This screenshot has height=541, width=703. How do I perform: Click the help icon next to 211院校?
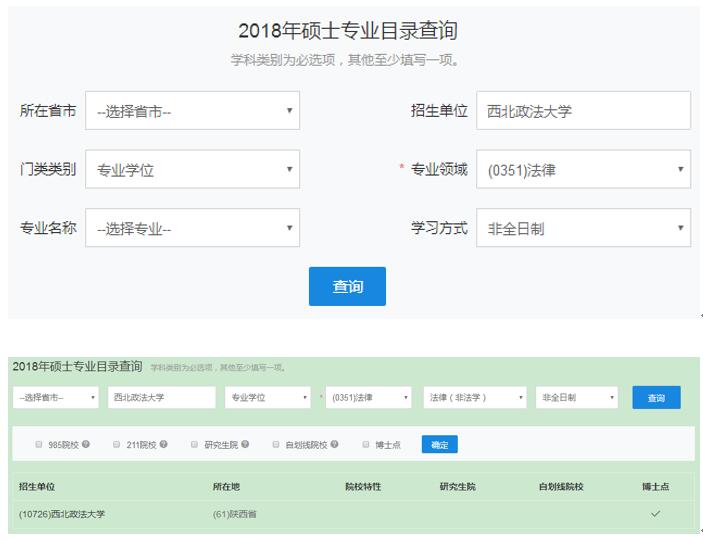pos(163,444)
